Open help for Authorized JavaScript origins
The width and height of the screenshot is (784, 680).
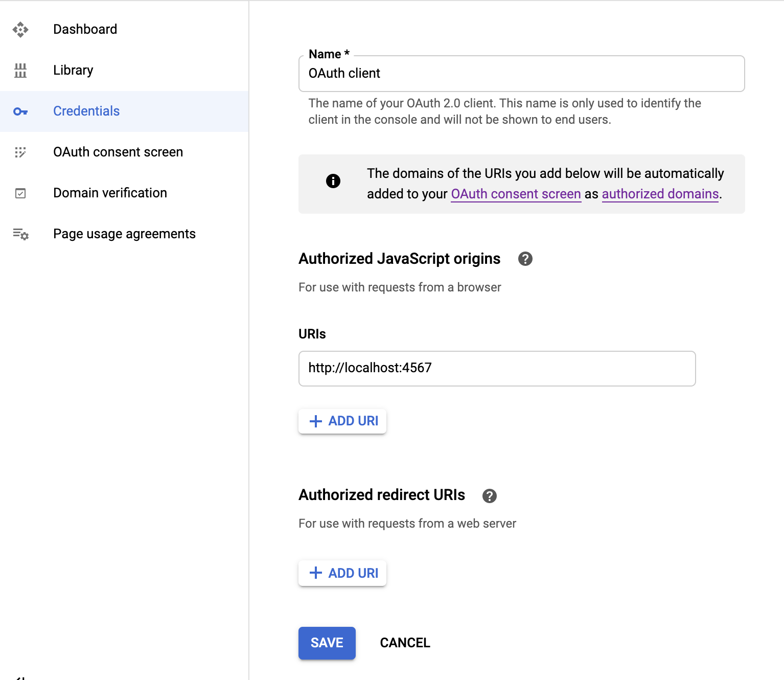525,259
